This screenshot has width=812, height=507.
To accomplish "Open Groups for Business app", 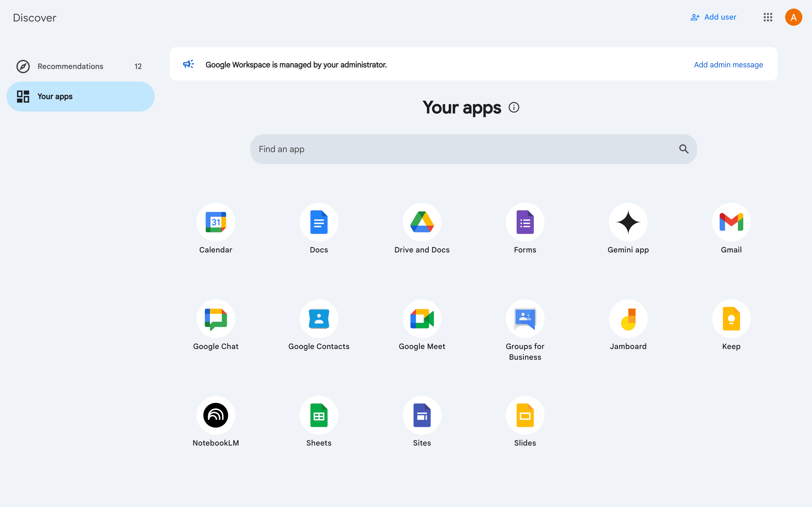I will [x=525, y=319].
